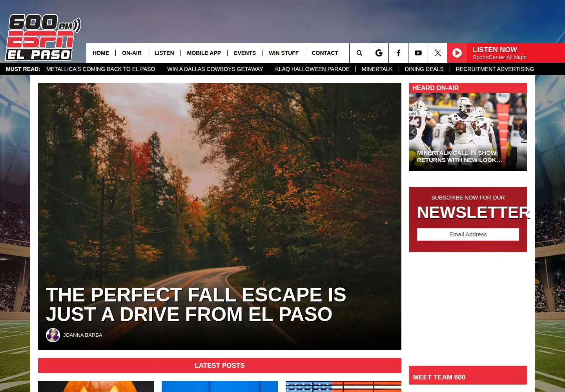Open the Dining Deals link
The image size is (565, 392).
coord(424,69)
